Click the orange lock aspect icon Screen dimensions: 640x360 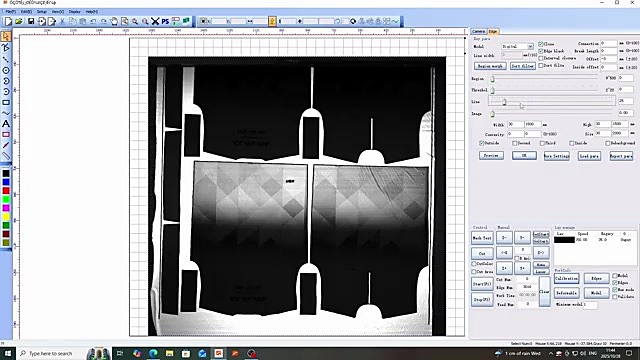(272, 21)
